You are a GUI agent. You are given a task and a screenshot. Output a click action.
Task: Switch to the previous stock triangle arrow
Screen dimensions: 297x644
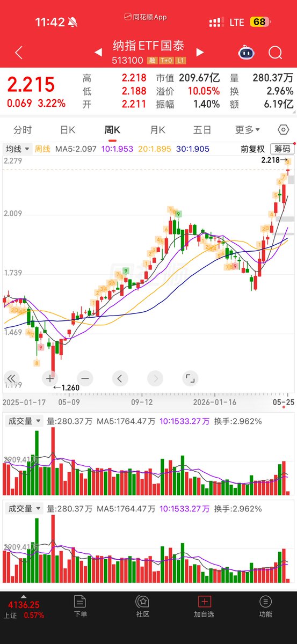pyautogui.click(x=98, y=52)
